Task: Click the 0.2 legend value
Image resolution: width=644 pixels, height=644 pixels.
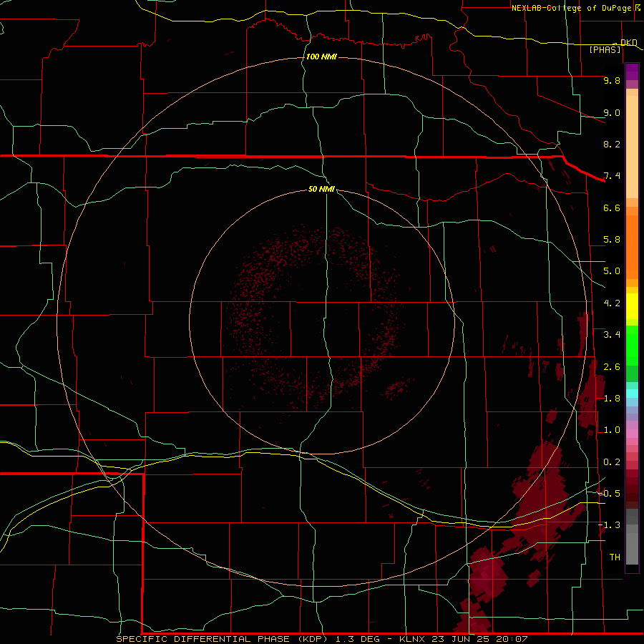Action: point(612,462)
